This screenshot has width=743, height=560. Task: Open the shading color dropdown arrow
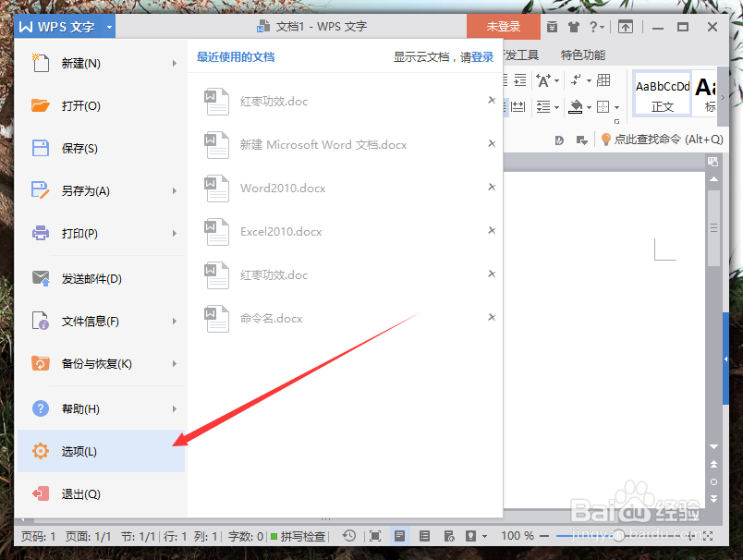tap(589, 107)
